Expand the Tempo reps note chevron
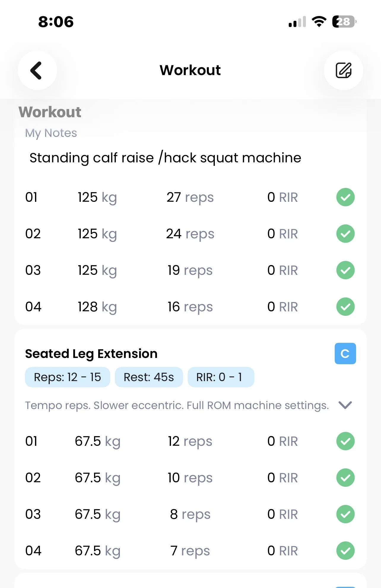This screenshot has width=381, height=588. click(x=345, y=405)
